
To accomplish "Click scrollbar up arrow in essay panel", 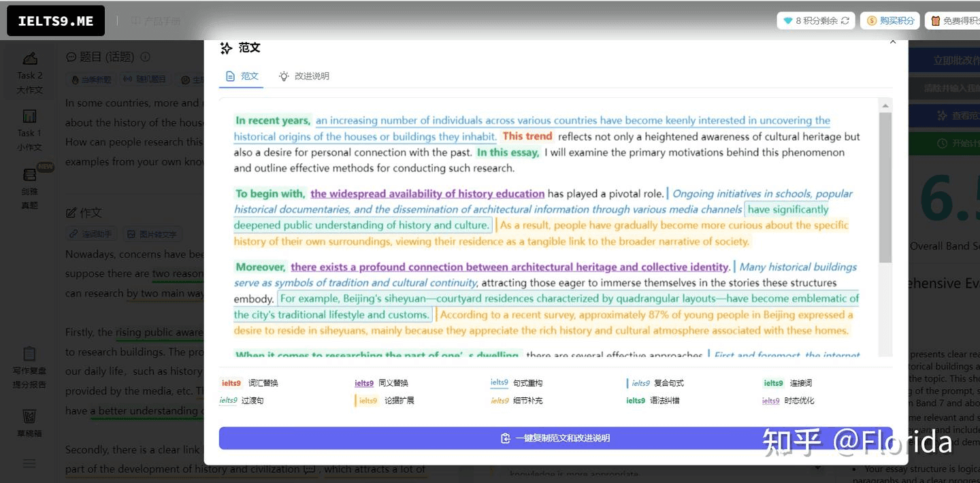I will (885, 105).
